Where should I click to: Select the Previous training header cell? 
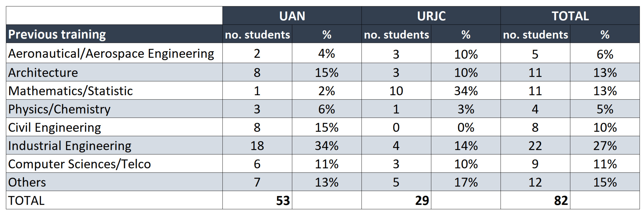point(57,34)
